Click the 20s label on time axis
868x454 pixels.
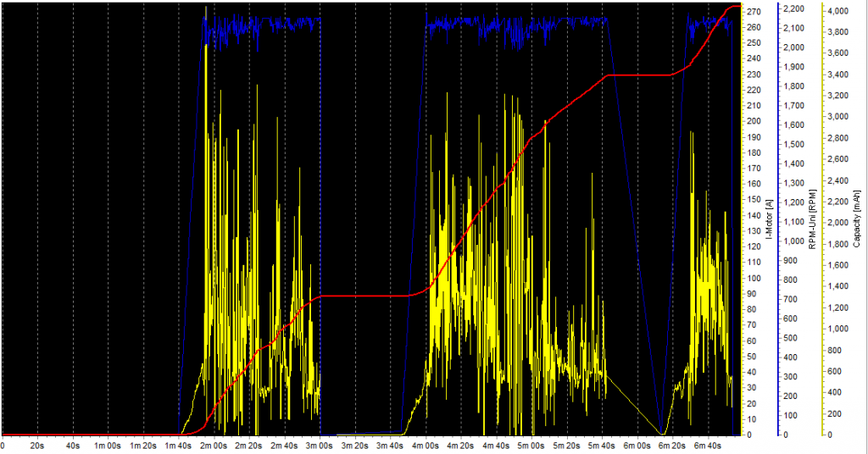point(37,445)
